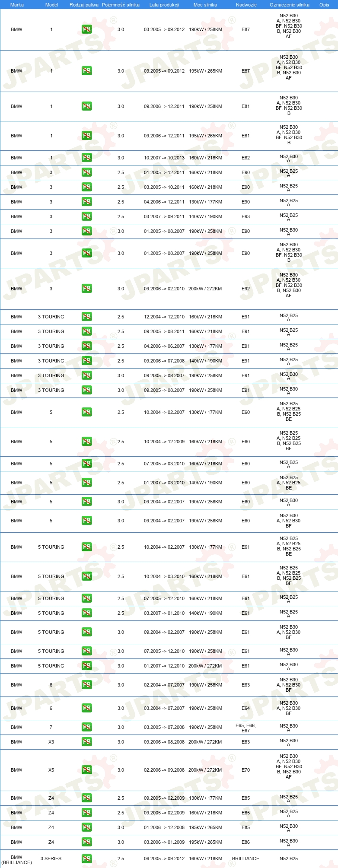Select the E92 body cell

[x=246, y=289]
